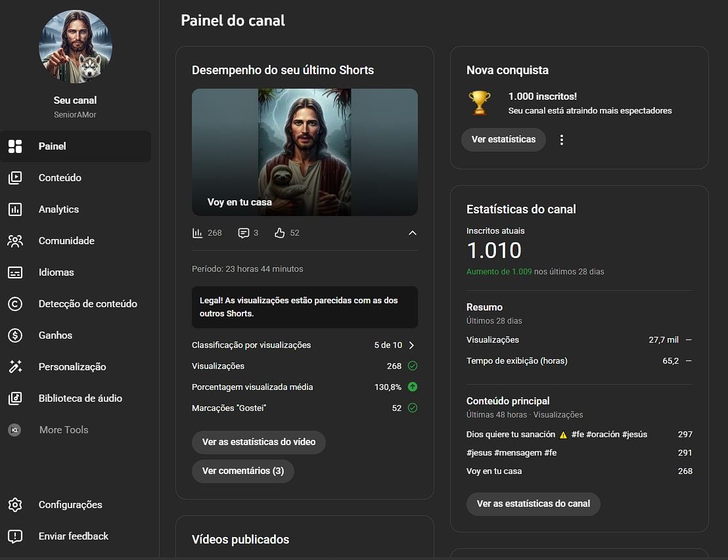Screen dimensions: 728x560
Task: Click the Comunidade people icon in sidebar
Action: pos(15,241)
